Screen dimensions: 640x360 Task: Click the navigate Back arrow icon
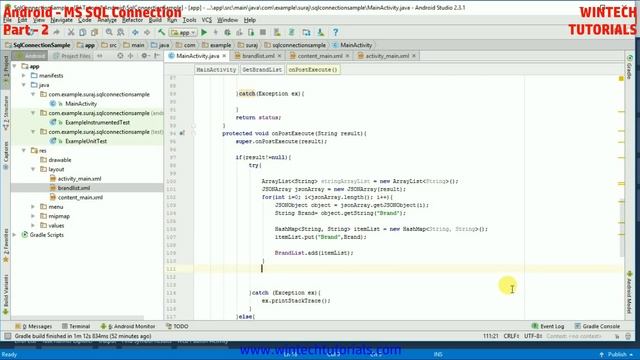point(135,32)
